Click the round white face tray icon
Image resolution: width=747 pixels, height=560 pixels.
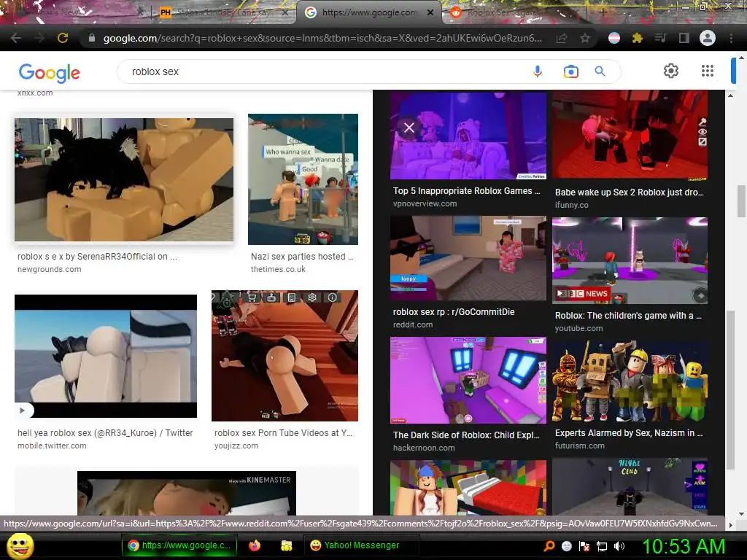coord(567,546)
